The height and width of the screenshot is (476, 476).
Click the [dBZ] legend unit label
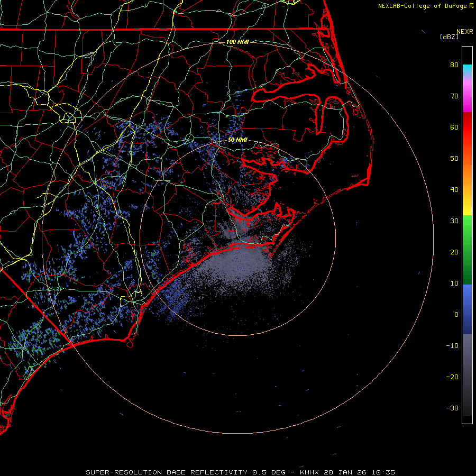coord(449,37)
